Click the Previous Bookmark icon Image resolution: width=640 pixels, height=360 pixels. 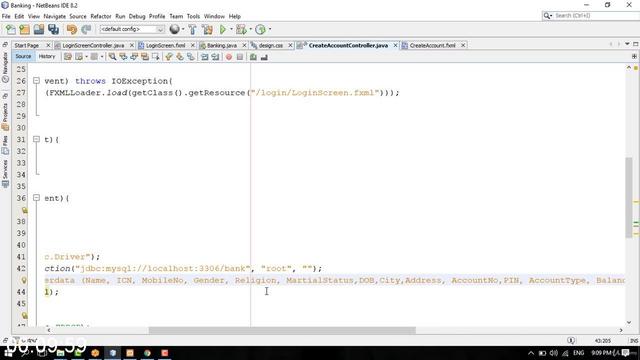tap(169, 57)
